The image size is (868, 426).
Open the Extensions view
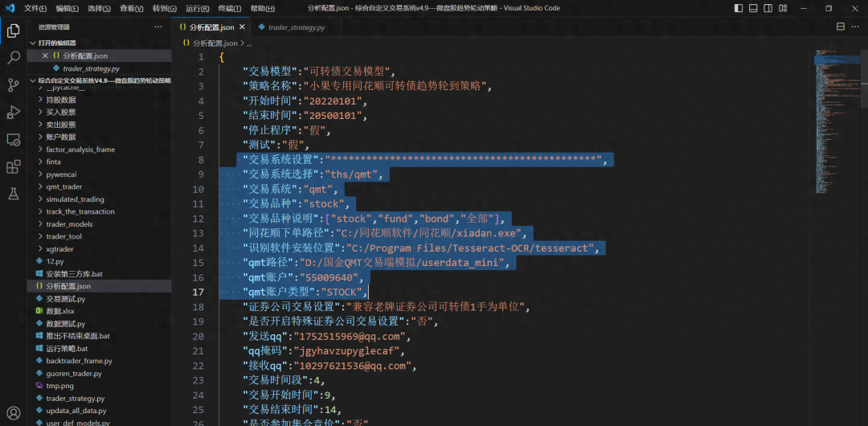point(14,166)
